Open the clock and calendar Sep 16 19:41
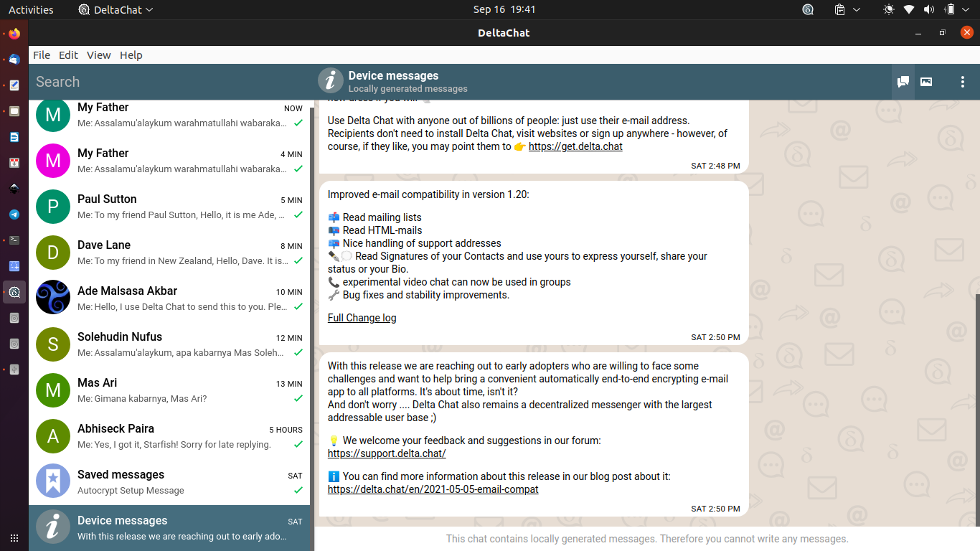Viewport: 980px width, 551px height. pos(504,9)
